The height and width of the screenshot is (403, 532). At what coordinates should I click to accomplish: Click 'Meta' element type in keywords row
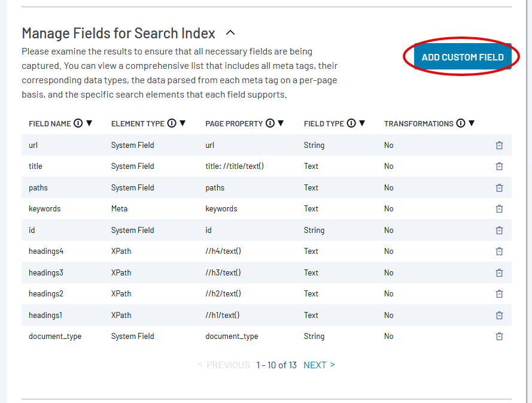(x=120, y=209)
